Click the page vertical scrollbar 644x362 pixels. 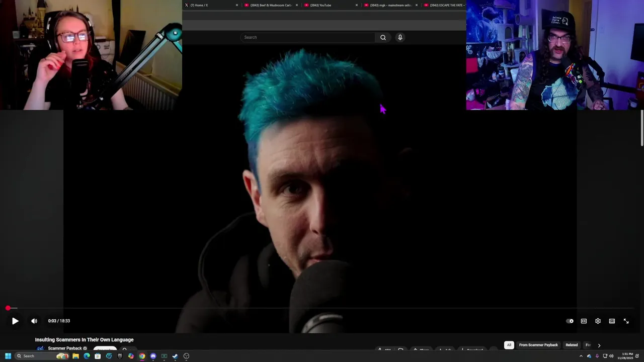tap(642, 128)
